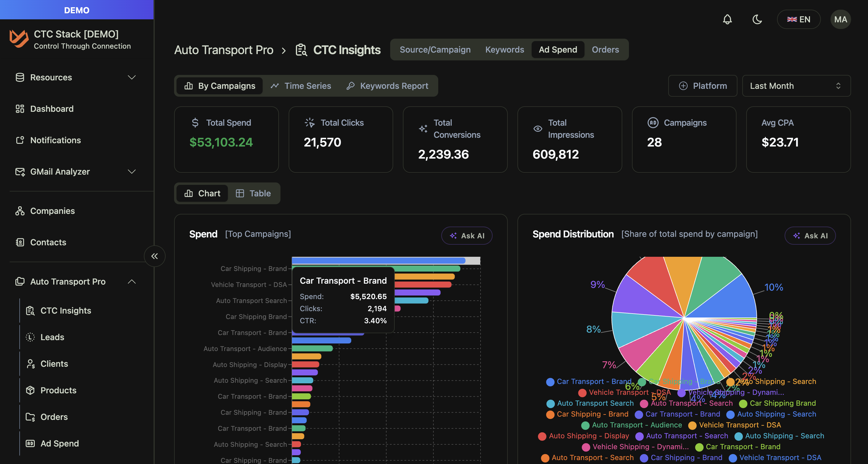Collapse the sidebar with the double-arrow control
This screenshot has width=868, height=464.
coord(155,256)
